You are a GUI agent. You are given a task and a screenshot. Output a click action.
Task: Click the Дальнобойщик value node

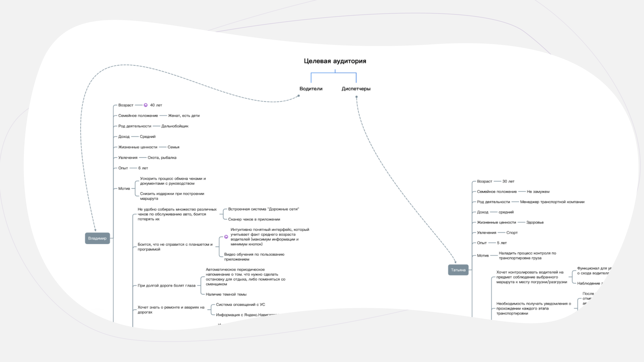[x=175, y=126]
